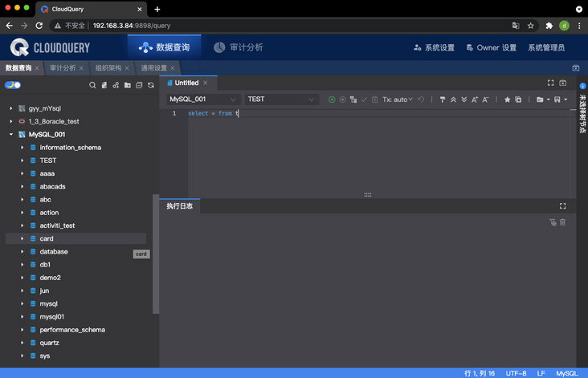Reload the page in the browser
The height and width of the screenshot is (378, 588).
pos(39,26)
